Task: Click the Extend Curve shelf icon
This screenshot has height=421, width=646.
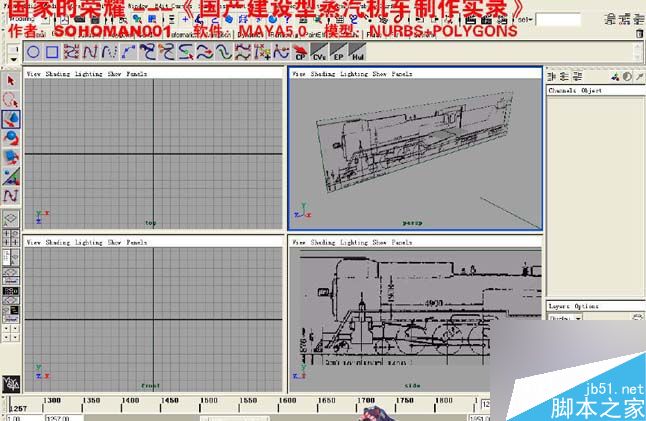Action: tap(204, 52)
